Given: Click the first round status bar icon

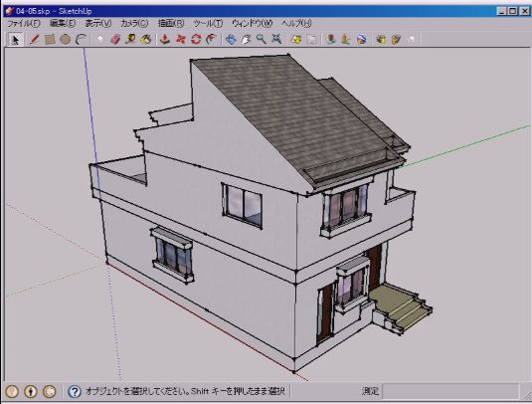Looking at the screenshot, I should tap(12, 391).
